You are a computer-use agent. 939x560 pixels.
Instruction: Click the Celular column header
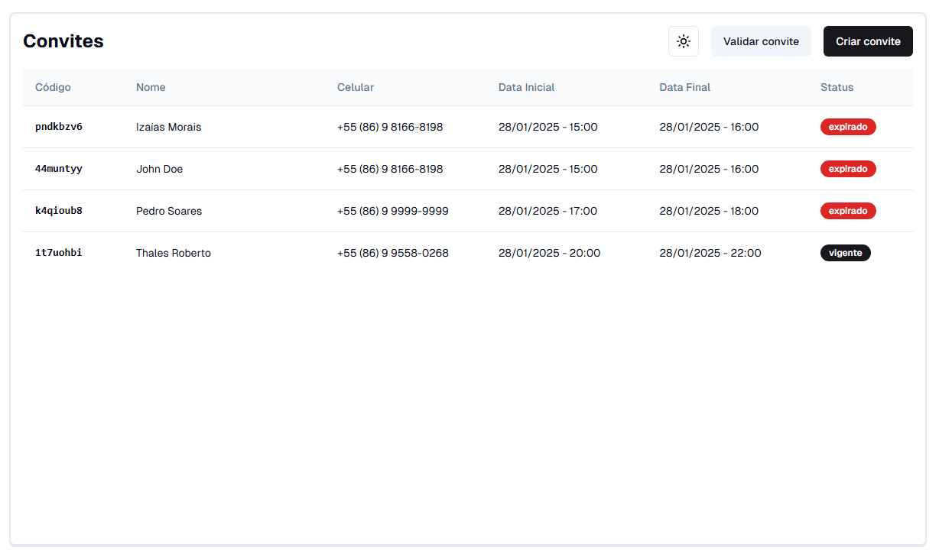[x=356, y=87]
